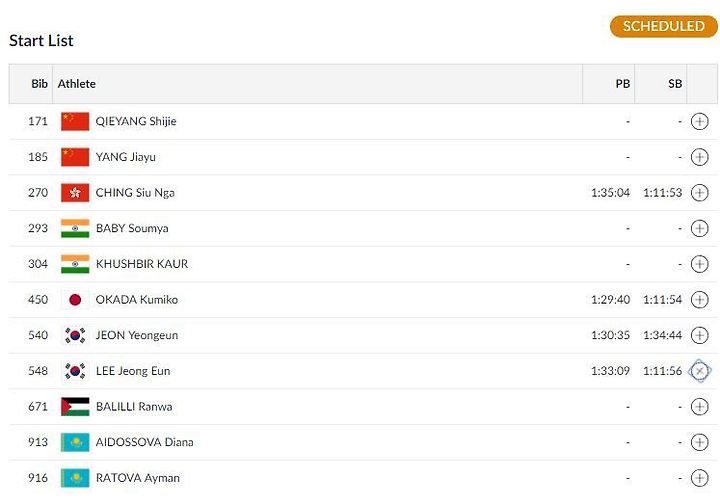720x504 pixels.
Task: Open athlete JEON Yeongeun
Action: coord(137,335)
